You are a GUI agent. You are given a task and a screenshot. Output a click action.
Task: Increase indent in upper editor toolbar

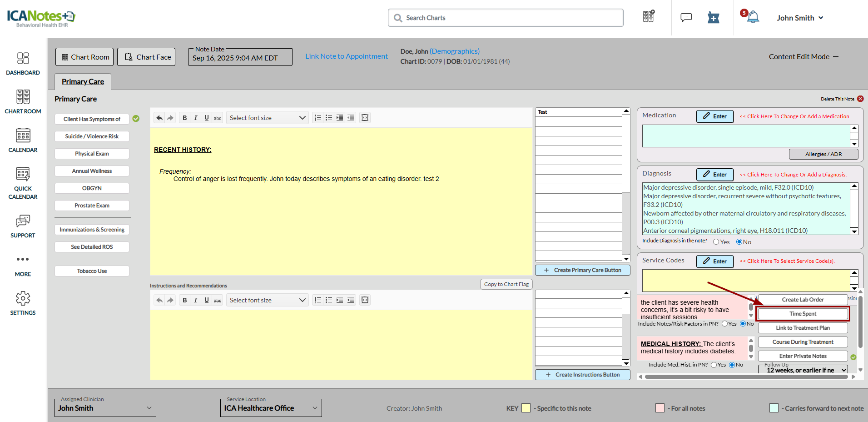coord(339,118)
